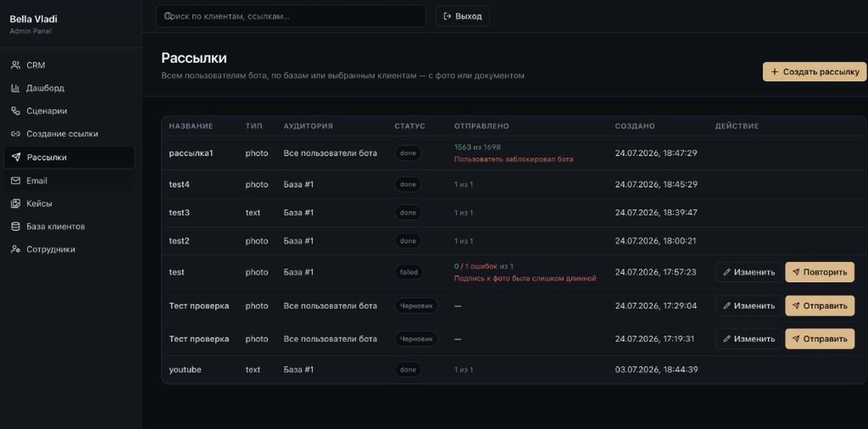Click Отправить for the 17:29:04 draft
Image resolution: width=868 pixels, height=429 pixels.
point(820,306)
